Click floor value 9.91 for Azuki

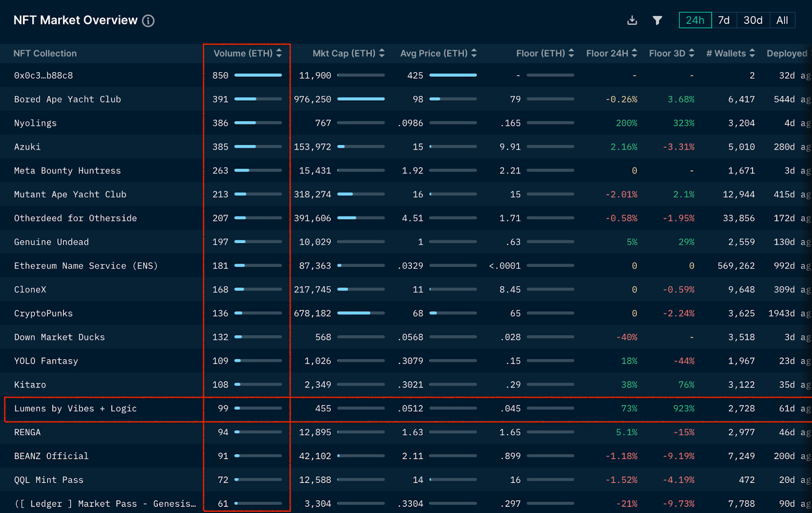(510, 147)
